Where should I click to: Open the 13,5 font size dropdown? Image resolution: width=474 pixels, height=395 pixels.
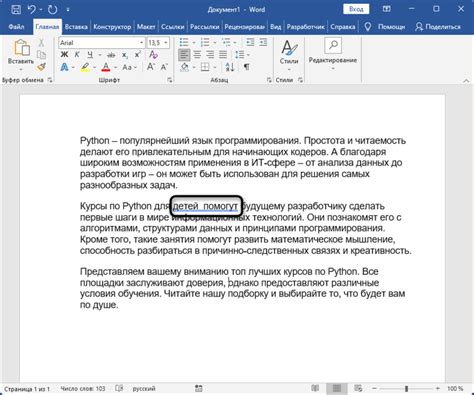pyautogui.click(x=166, y=43)
